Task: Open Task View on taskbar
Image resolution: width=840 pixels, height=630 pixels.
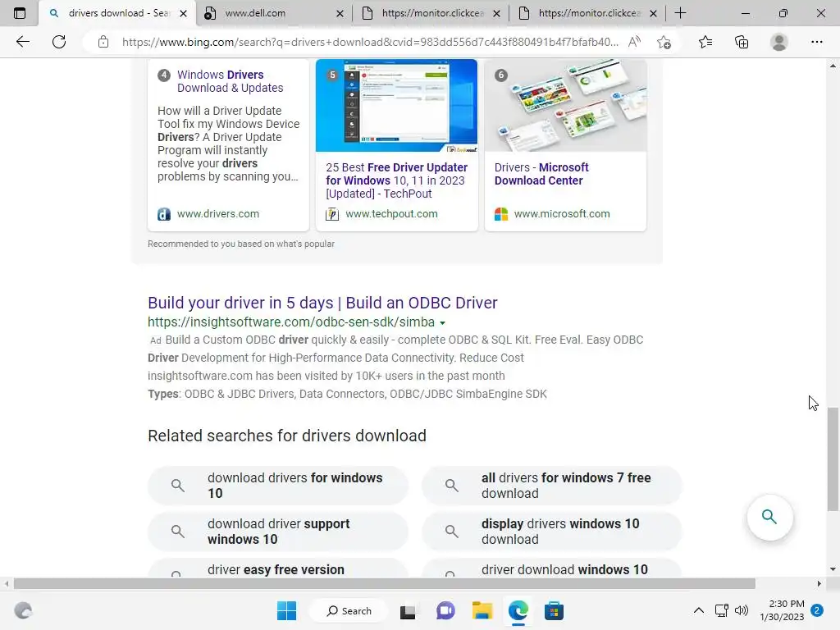Action: [408, 610]
